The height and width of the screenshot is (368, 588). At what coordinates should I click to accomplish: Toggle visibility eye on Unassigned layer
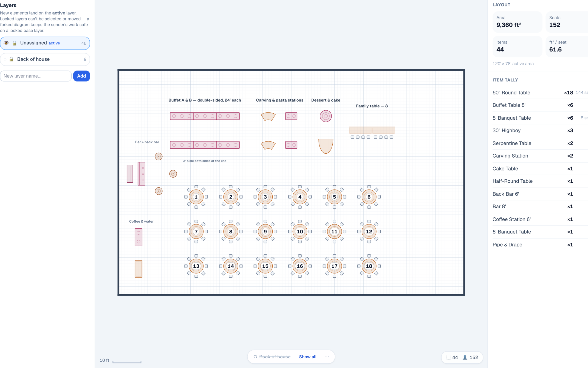(x=6, y=43)
